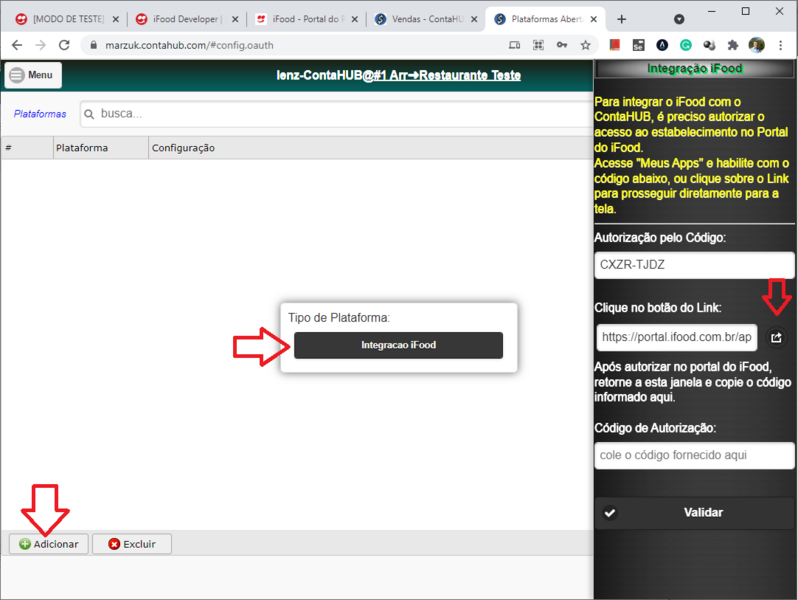Click the QR code icon in address bar
Image resolution: width=798 pixels, height=600 pixels.
[538, 45]
